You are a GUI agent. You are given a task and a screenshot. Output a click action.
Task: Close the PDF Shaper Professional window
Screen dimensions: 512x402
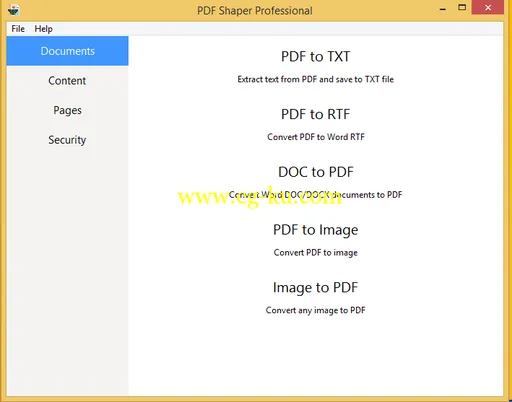488,8
